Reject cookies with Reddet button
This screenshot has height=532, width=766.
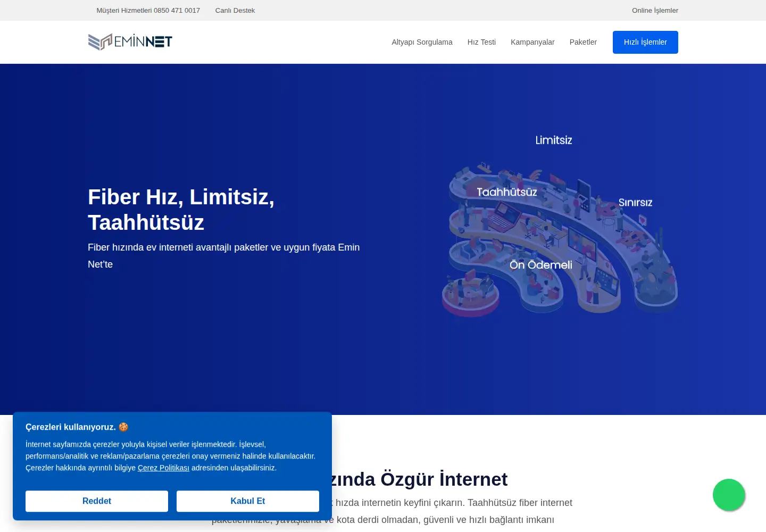[x=97, y=501]
